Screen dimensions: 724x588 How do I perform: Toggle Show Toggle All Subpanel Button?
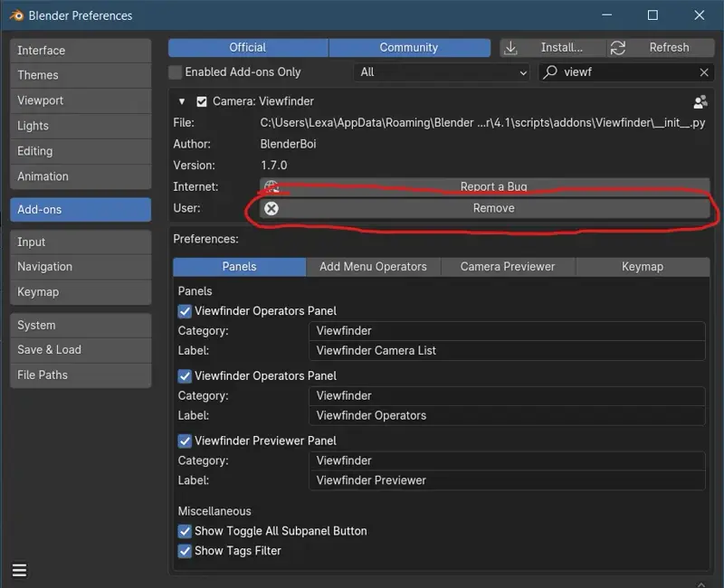185,531
